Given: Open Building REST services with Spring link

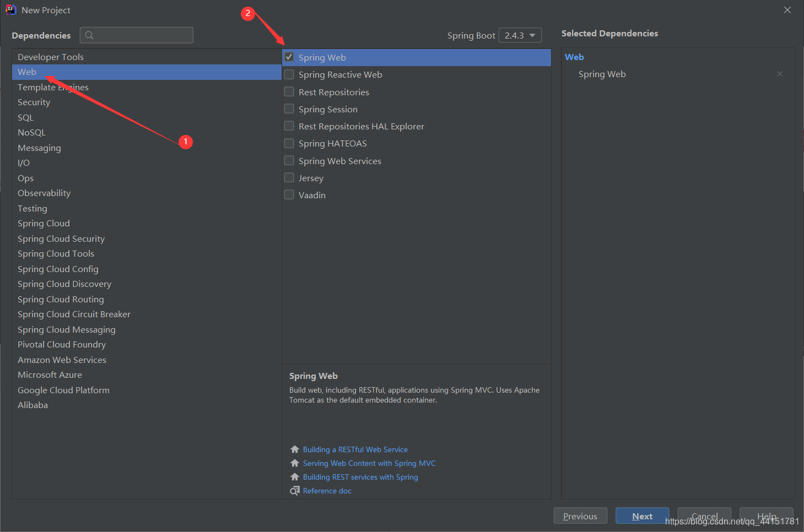Looking at the screenshot, I should point(360,477).
